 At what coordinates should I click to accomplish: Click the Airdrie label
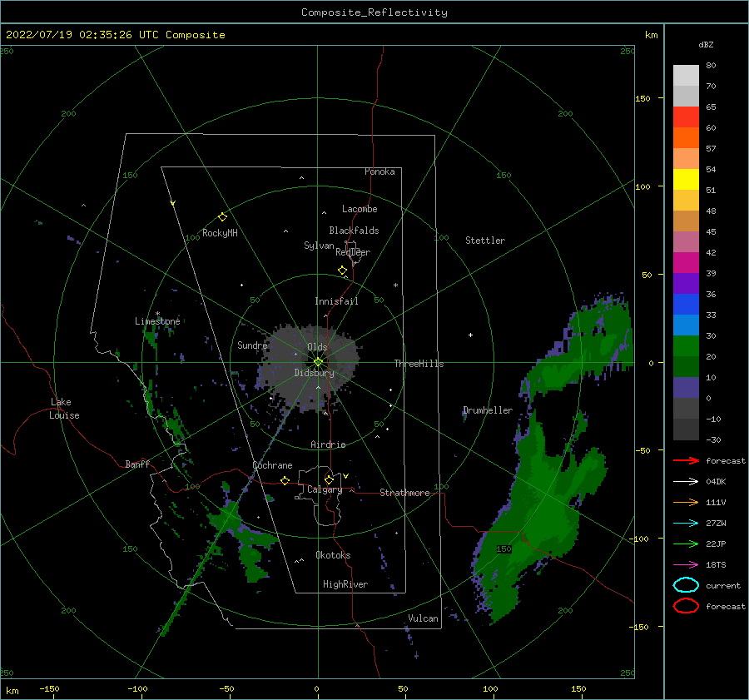click(328, 444)
